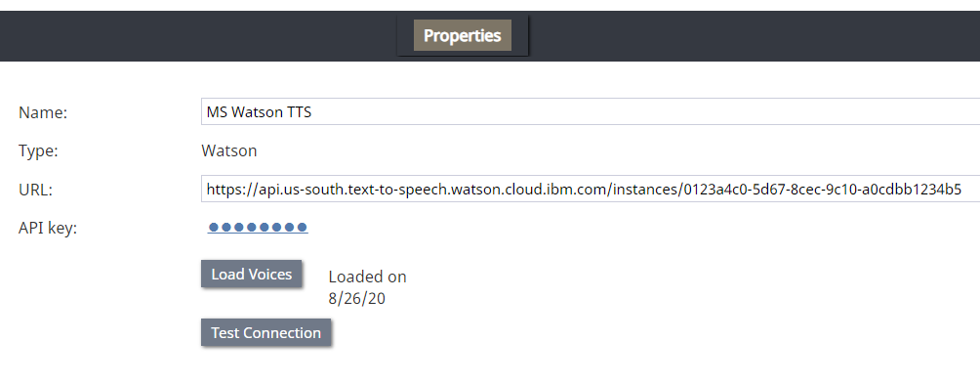The width and height of the screenshot is (980, 384).
Task: Click the Load Voices button
Action: (251, 274)
